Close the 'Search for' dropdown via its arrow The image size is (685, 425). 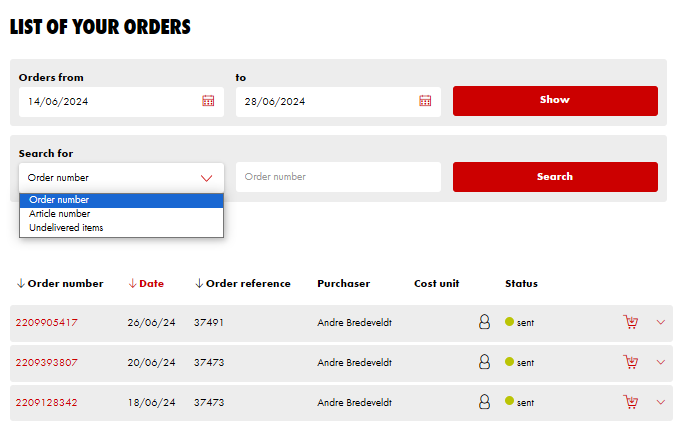[x=206, y=178]
